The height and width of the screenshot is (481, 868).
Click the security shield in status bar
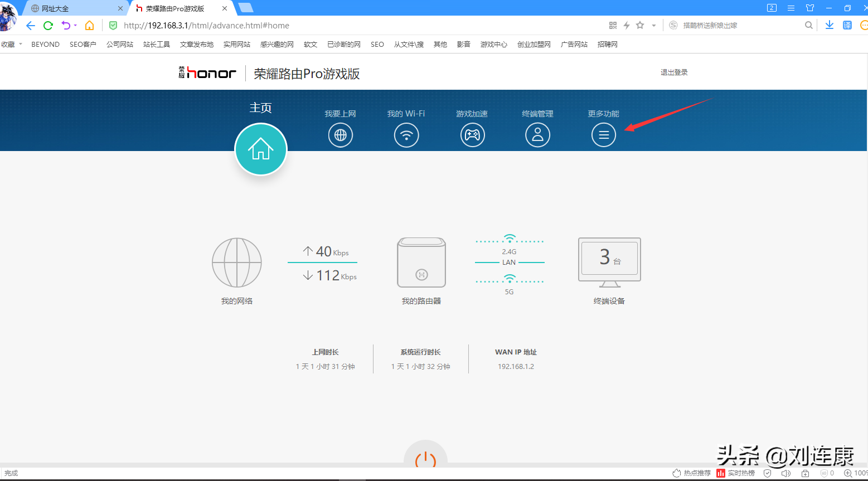(768, 473)
